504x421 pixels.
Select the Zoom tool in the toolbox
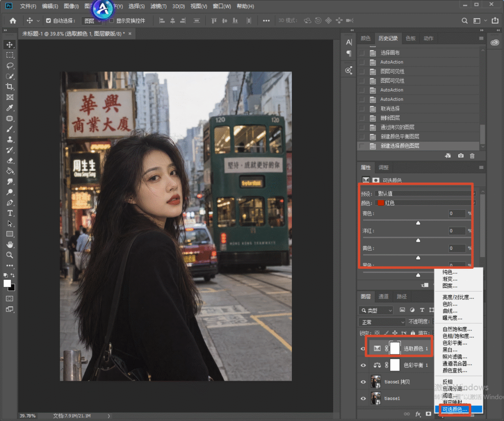[10, 255]
